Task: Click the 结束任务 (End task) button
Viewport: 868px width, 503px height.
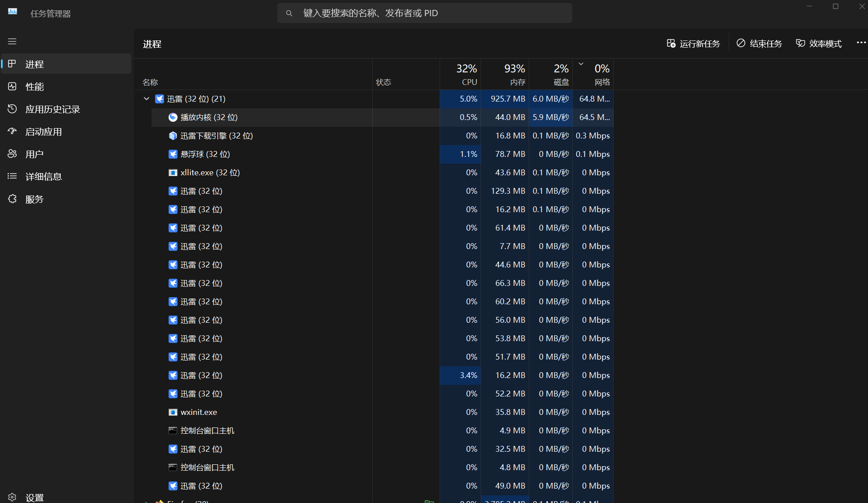Action: (759, 44)
